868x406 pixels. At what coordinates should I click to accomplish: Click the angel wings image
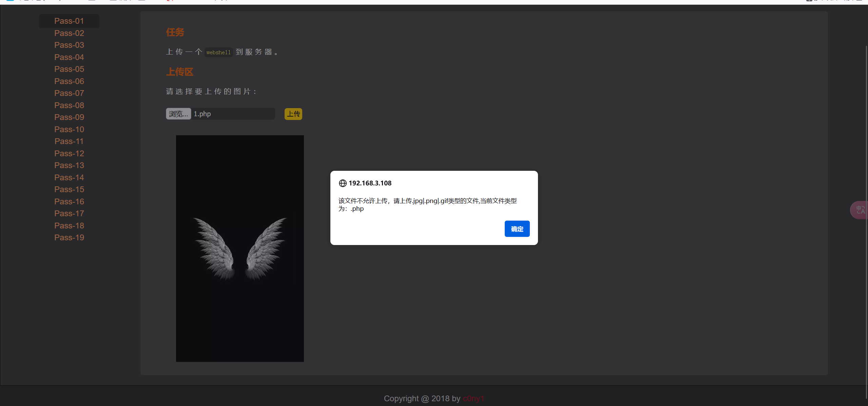coord(240,248)
